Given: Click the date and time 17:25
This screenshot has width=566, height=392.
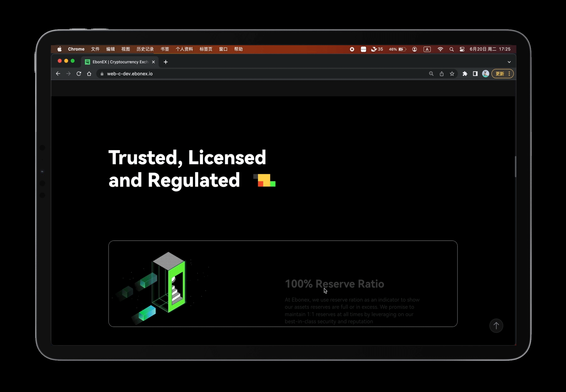Looking at the screenshot, I should (490, 49).
